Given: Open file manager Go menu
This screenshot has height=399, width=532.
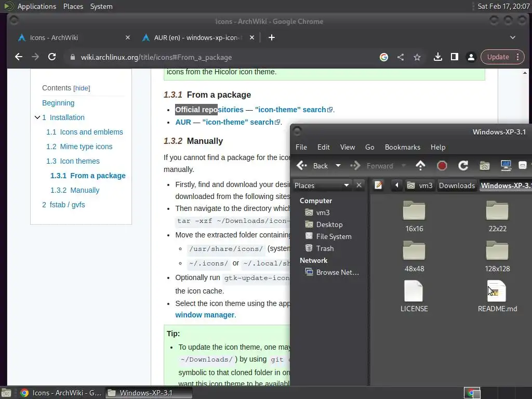Looking at the screenshot, I should pos(369,147).
